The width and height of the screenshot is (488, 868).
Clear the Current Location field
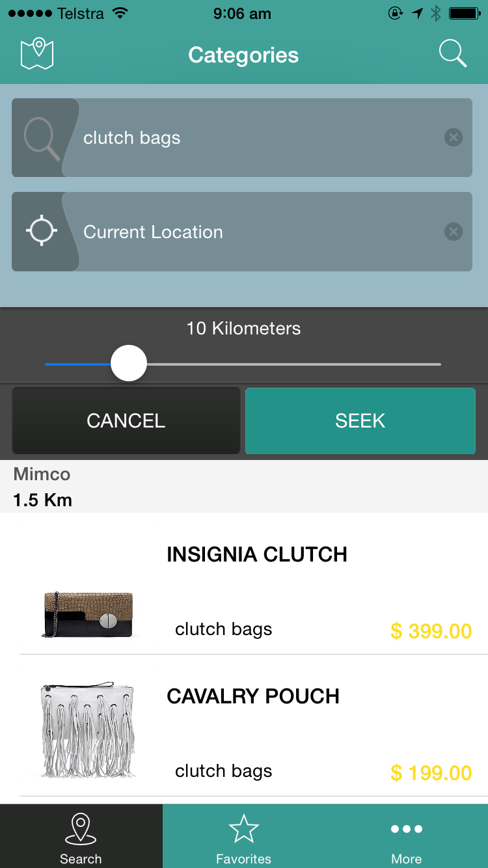[454, 232]
